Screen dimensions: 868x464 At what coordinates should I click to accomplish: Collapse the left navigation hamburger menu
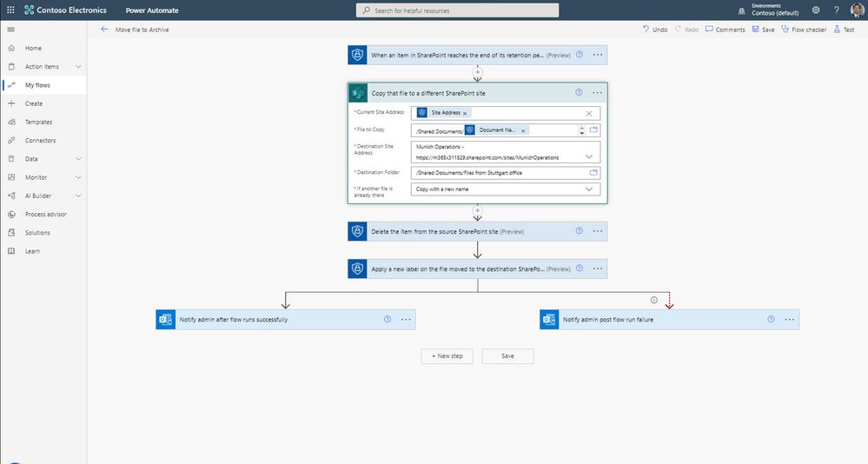coord(11,30)
